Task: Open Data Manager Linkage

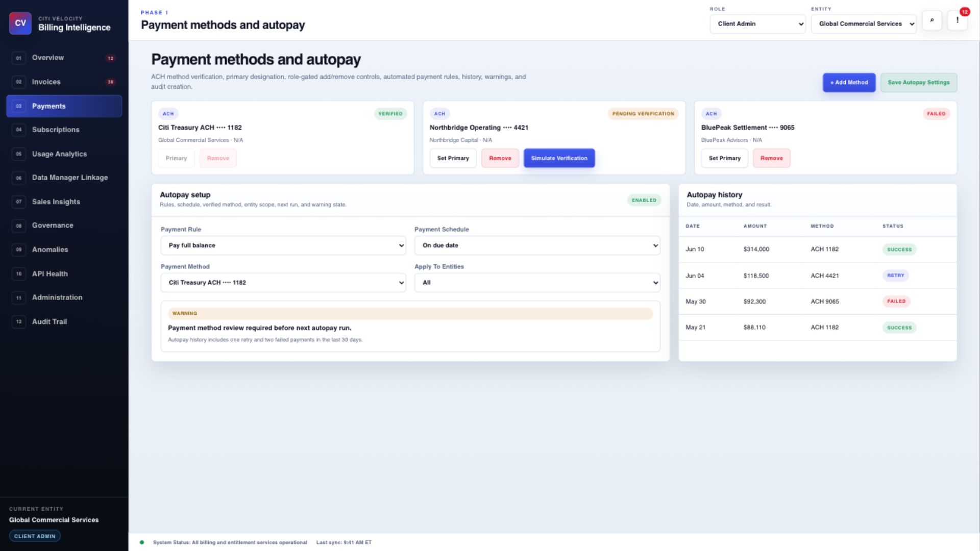Action: [x=64, y=178]
